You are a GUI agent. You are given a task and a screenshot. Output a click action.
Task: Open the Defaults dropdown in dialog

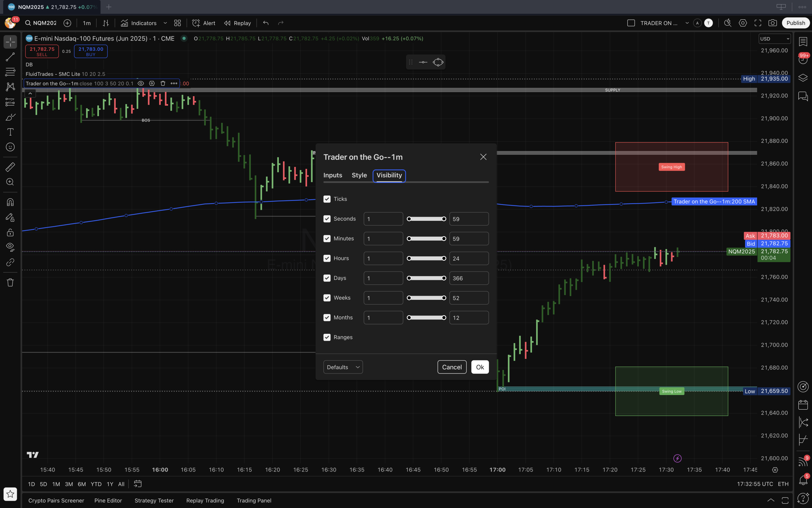click(343, 367)
